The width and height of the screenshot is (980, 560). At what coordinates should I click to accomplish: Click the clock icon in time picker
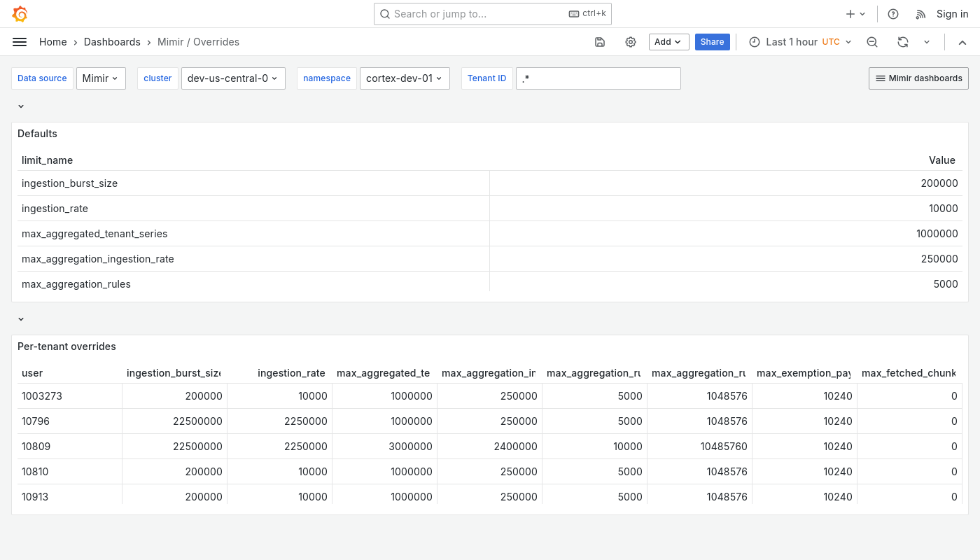click(x=755, y=42)
